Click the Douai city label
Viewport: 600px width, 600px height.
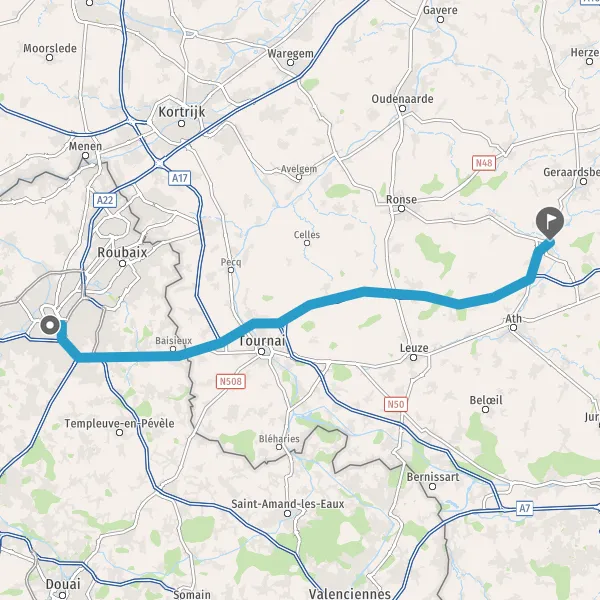click(63, 584)
